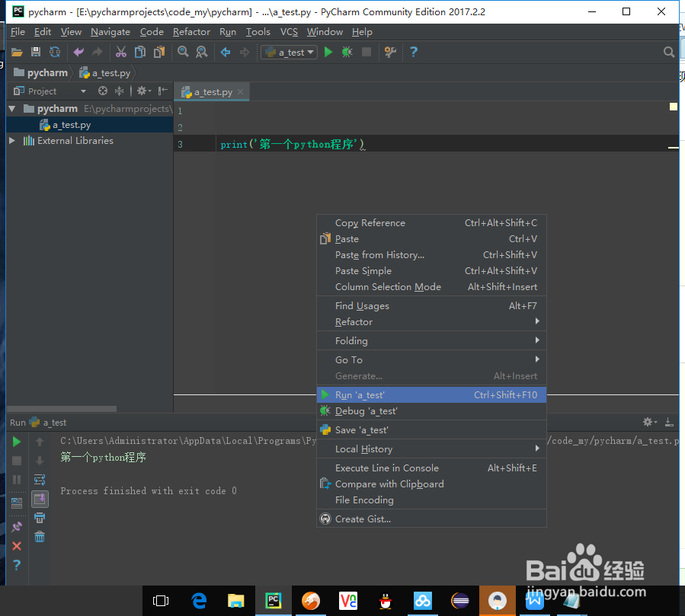
Task: Click Create Gist entry
Action: [x=431, y=519]
